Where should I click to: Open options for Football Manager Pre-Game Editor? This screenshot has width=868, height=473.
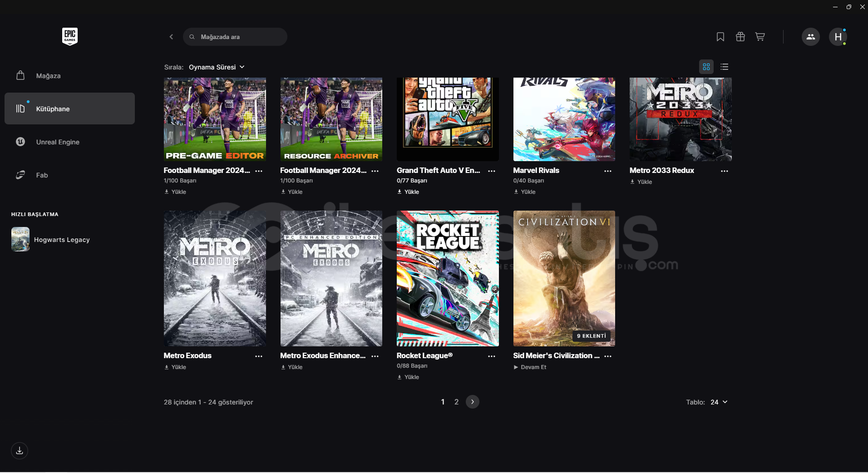[x=259, y=171]
